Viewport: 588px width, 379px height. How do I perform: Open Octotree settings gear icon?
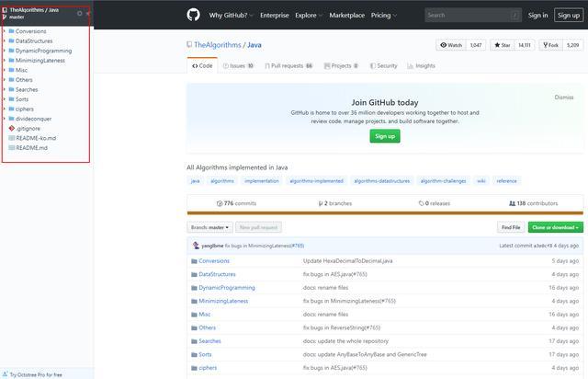click(80, 13)
